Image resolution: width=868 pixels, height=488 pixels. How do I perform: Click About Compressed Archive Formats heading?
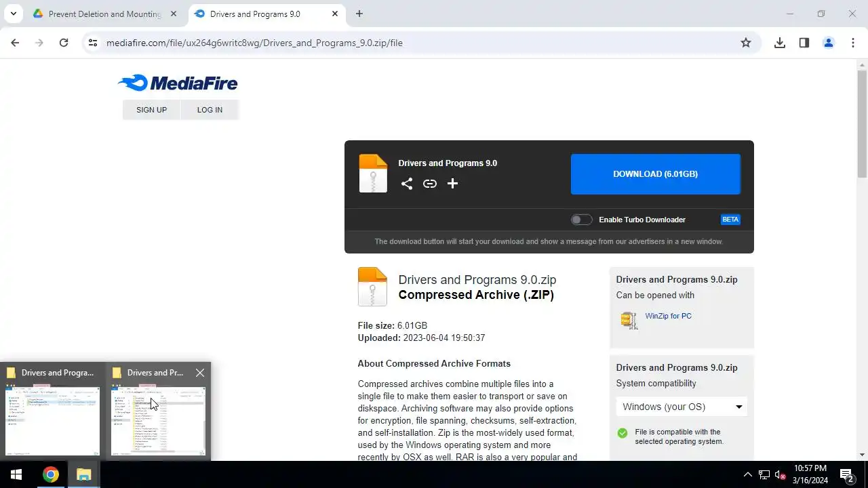[434, 364]
